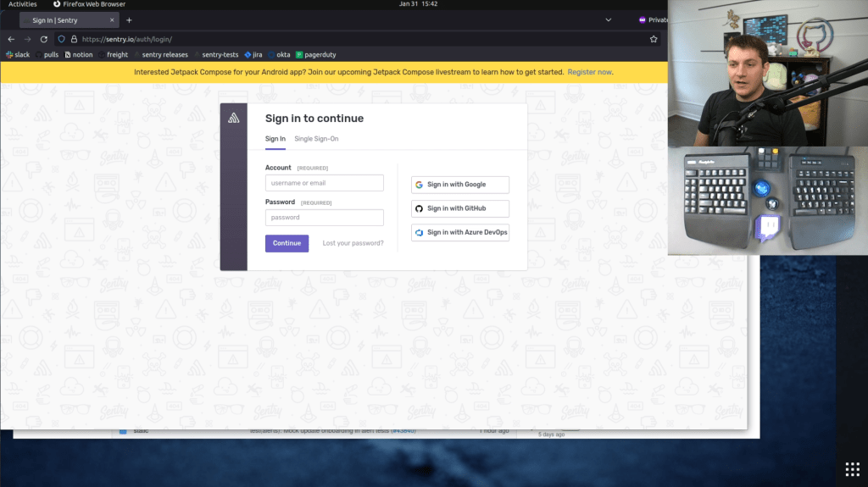
Task: Open a new browser tab
Action: (129, 20)
